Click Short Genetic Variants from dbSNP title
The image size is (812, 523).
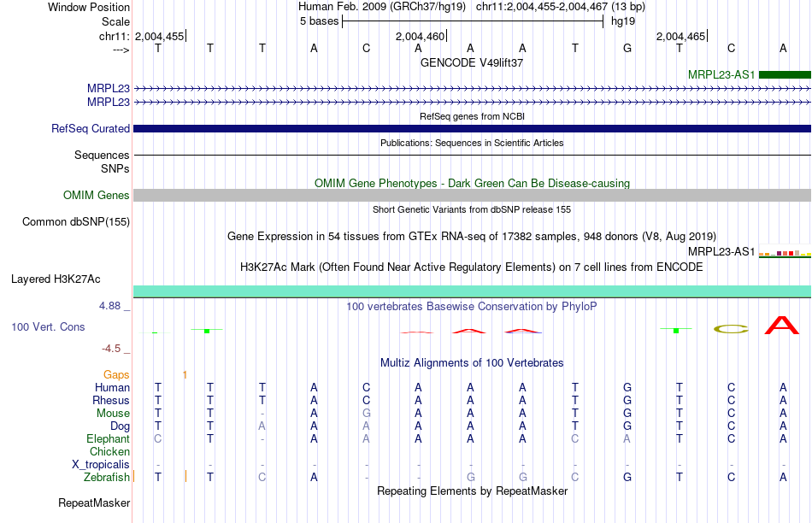coord(472,209)
